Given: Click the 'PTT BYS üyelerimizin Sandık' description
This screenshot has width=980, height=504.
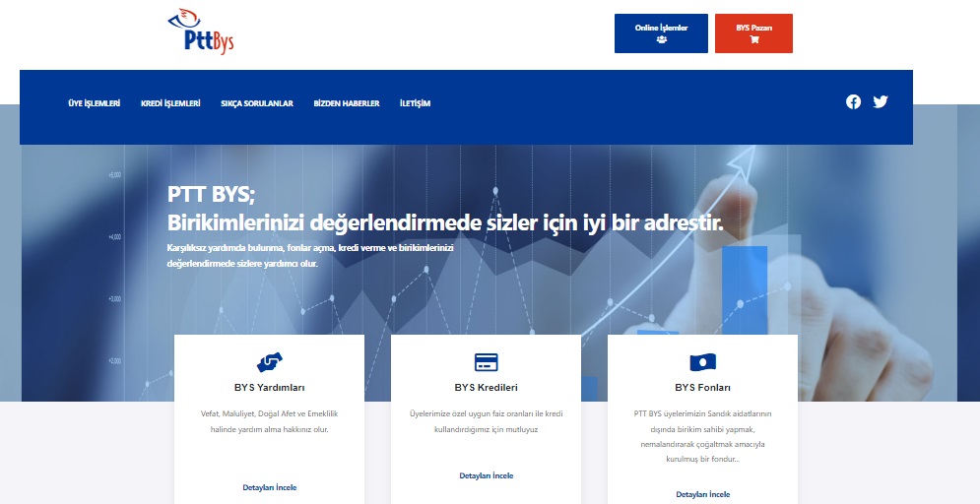Looking at the screenshot, I should click(x=702, y=436).
